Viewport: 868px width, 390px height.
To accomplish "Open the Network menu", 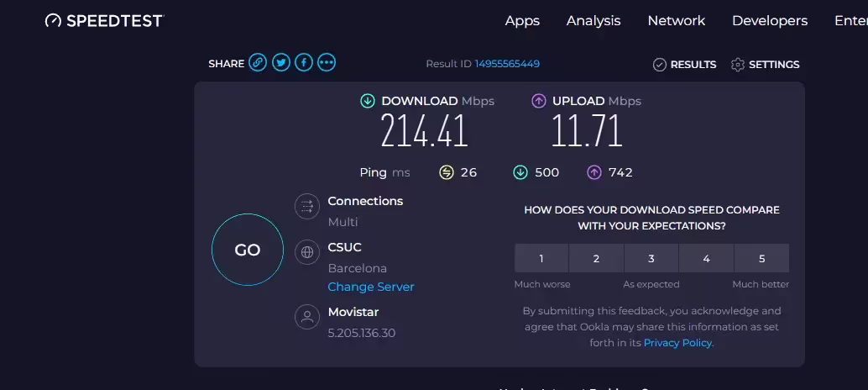I will 677,21.
